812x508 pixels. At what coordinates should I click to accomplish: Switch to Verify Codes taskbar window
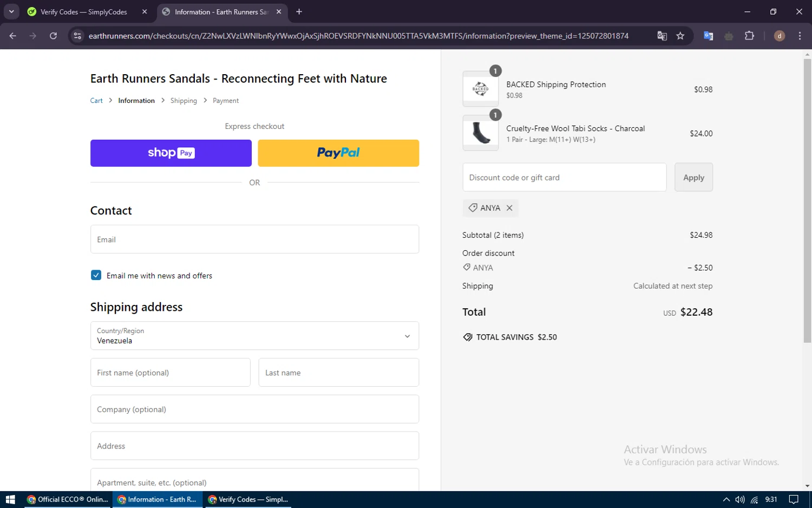pyautogui.click(x=248, y=499)
